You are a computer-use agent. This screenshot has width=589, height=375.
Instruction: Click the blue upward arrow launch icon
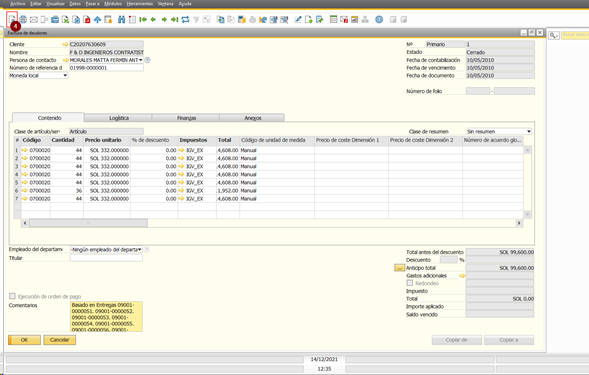coord(97,19)
